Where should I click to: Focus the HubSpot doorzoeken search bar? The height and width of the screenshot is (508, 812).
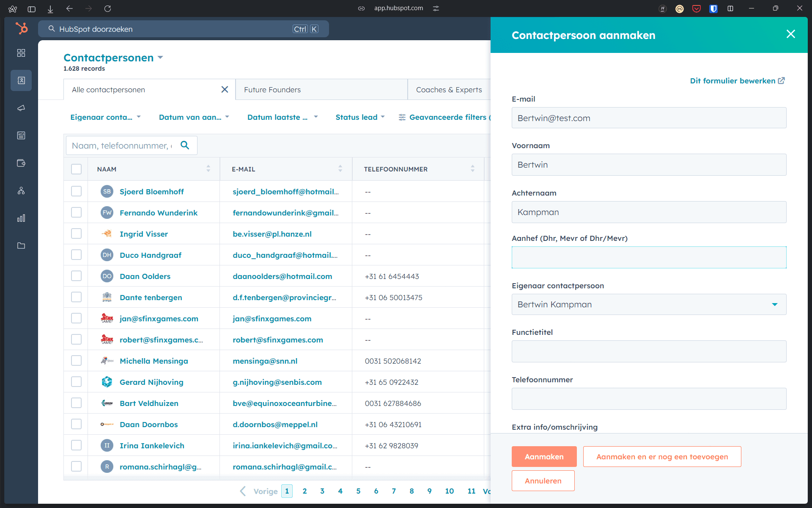click(184, 29)
